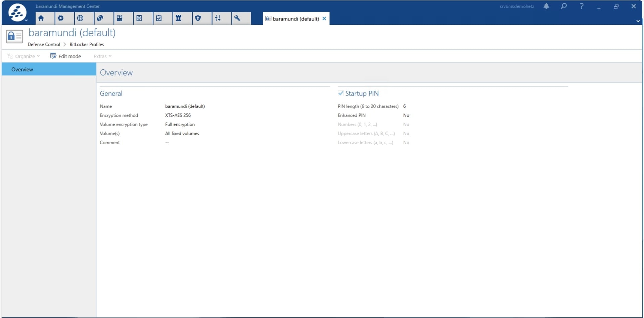Click Enhanced PIN value No
The width and height of the screenshot is (644, 318).
[x=406, y=115]
